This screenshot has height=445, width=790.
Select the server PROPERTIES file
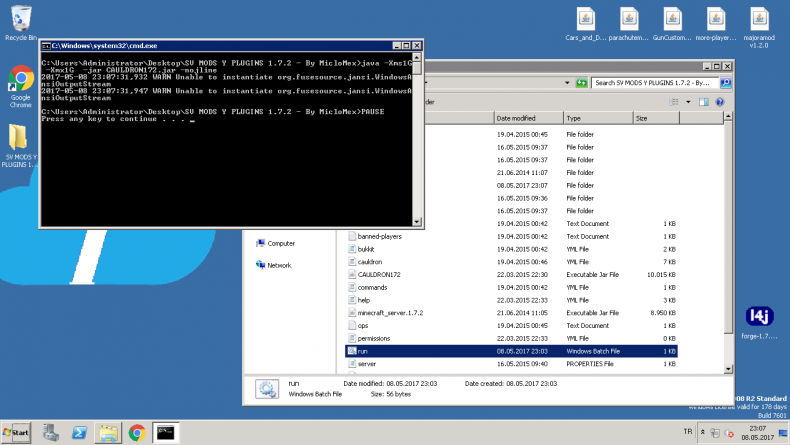point(511,364)
